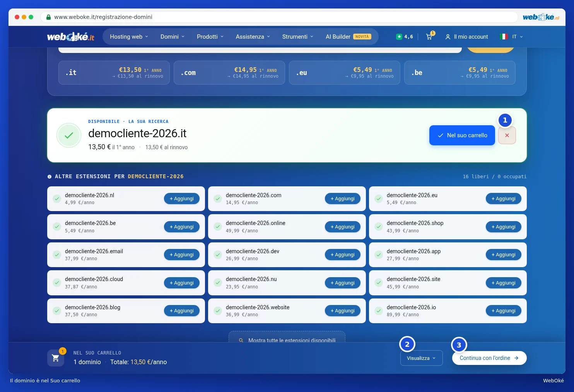This screenshot has height=392, width=574.
Task: Click the browser address bar lock icon
Action: (48, 17)
